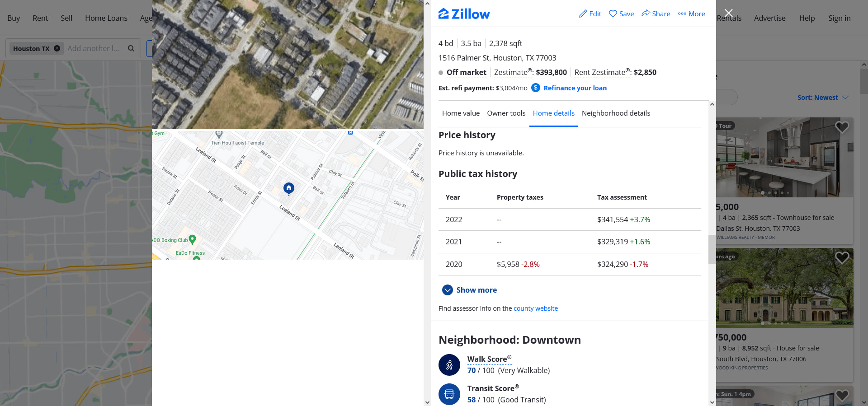
Task: Favorite the Dallas St townhouse listing
Action: tap(842, 127)
